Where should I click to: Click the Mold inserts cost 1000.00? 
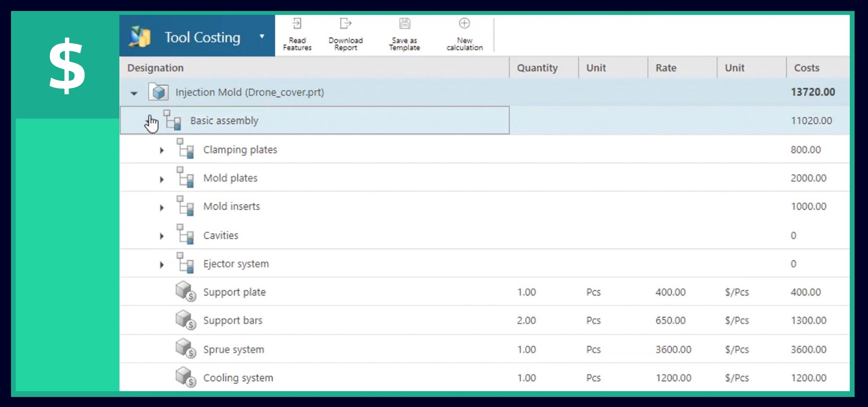[808, 206]
